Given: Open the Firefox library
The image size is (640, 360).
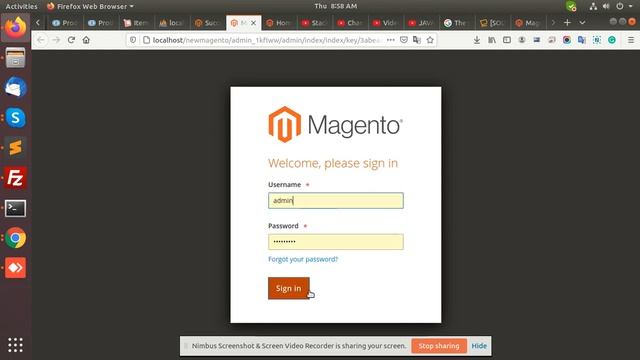Looking at the screenshot, I should [x=492, y=40].
